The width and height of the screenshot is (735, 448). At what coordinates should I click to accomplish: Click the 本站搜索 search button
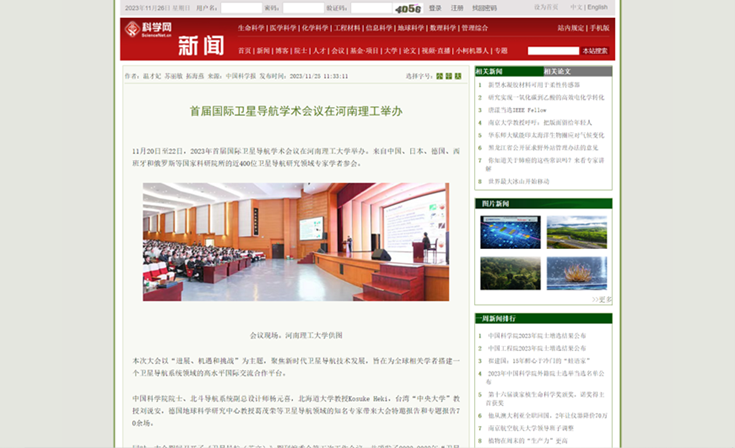point(595,51)
